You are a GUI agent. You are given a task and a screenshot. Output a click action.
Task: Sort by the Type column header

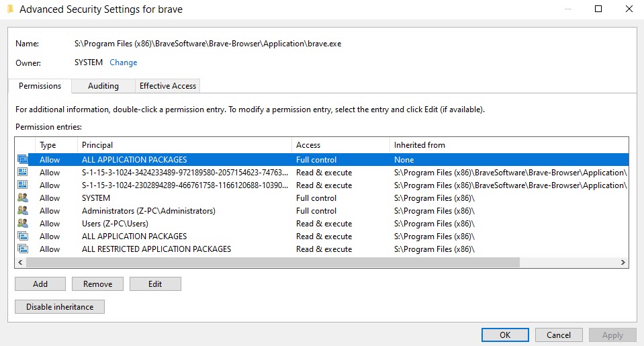tap(56, 145)
